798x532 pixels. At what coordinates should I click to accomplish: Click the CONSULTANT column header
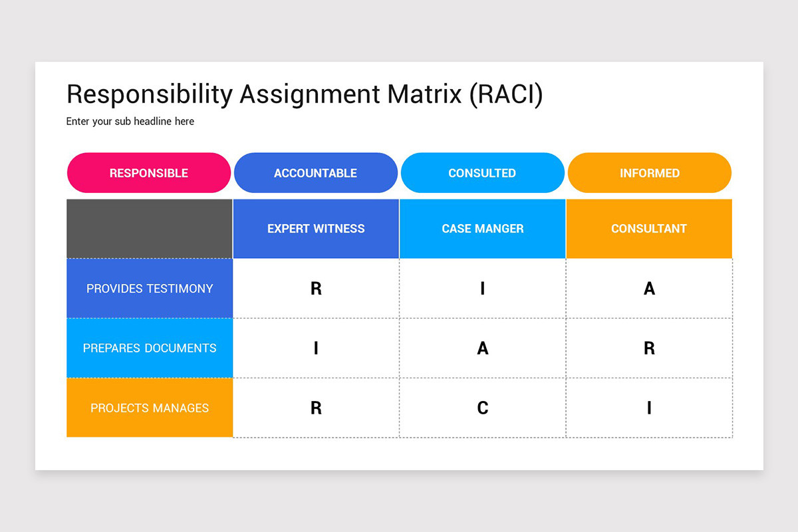click(649, 229)
